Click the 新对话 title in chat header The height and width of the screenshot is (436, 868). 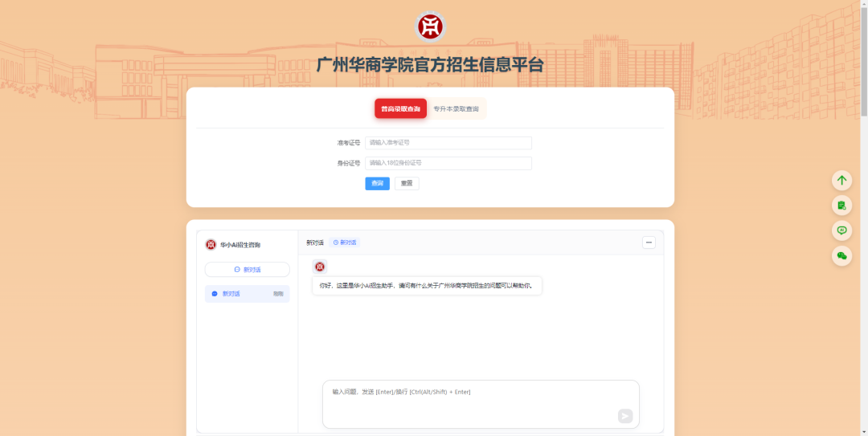pyautogui.click(x=314, y=242)
